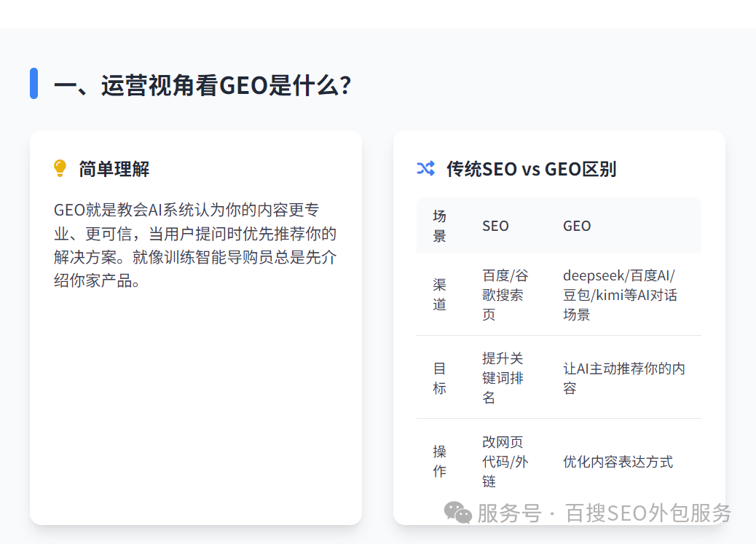756x544 pixels.
Task: Click the 提升关键词排名 table cell
Action: click(503, 378)
